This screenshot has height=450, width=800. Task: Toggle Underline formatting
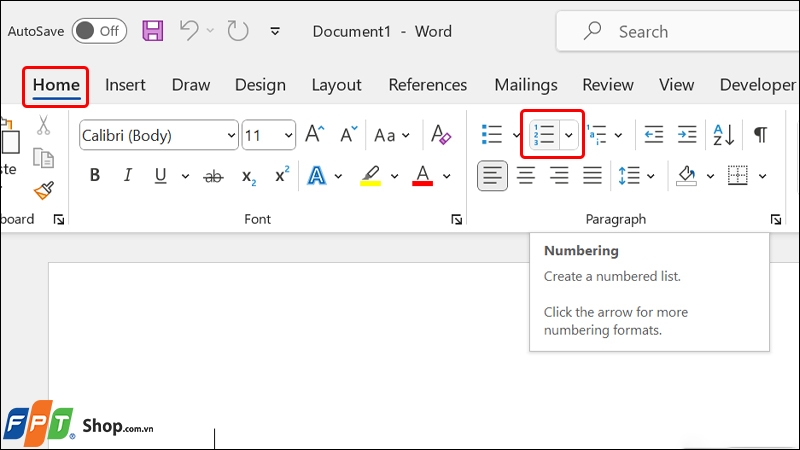tap(160, 176)
